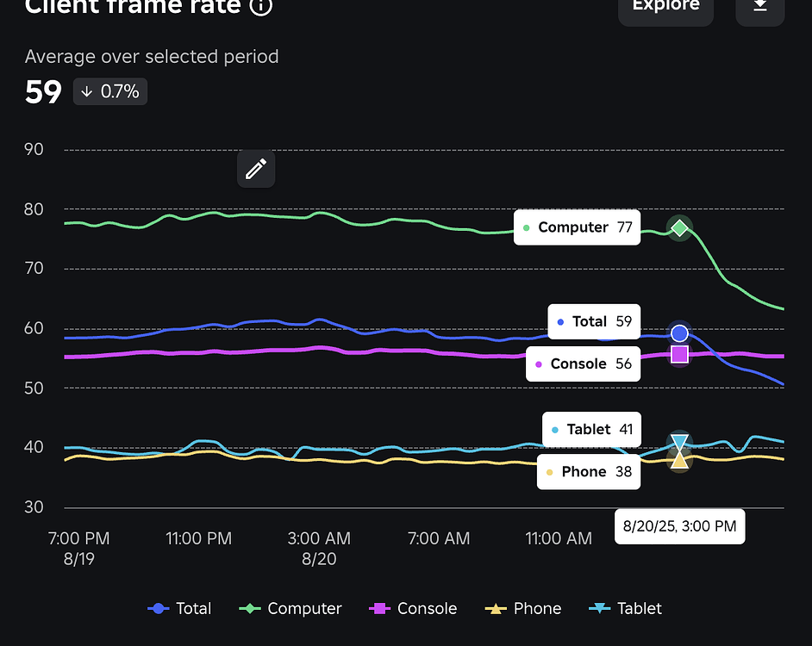Click the purple Console square data point
812x646 pixels.
click(x=679, y=355)
